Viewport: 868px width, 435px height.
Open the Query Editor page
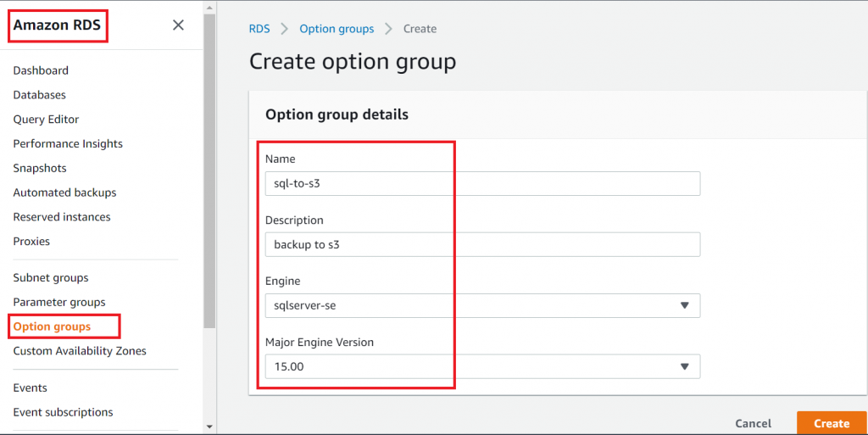pyautogui.click(x=46, y=120)
